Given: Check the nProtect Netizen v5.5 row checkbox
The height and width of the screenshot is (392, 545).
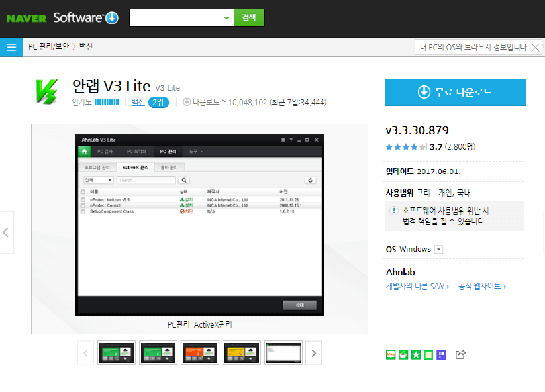Looking at the screenshot, I should pyautogui.click(x=83, y=200).
